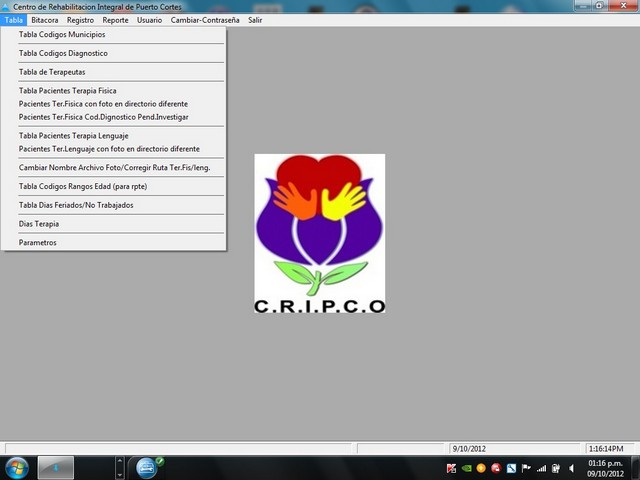Open the network signal tray icon

click(541, 469)
